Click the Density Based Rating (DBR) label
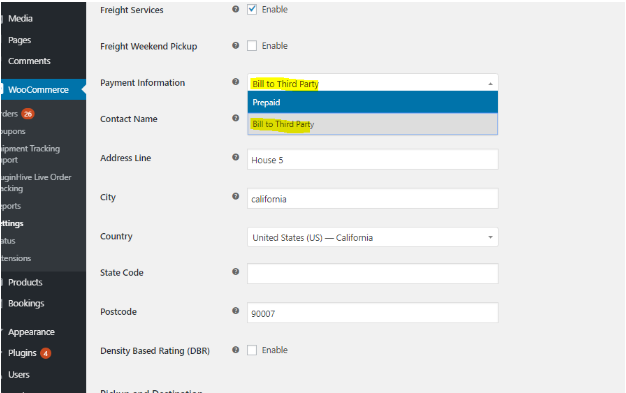Image resolution: width=626 pixels, height=393 pixels. pyautogui.click(x=155, y=351)
